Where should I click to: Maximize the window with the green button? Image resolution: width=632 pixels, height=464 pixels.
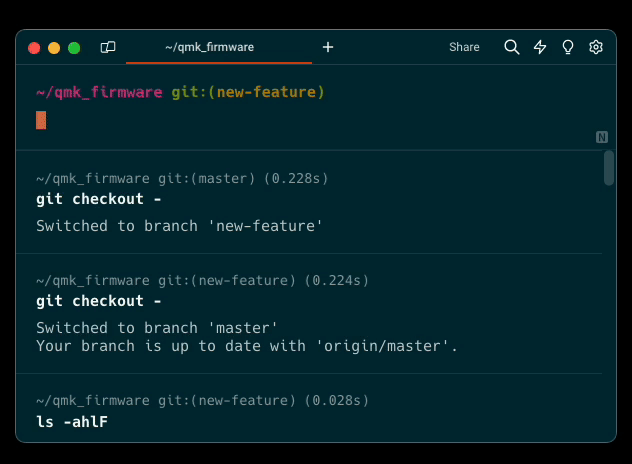(x=74, y=47)
